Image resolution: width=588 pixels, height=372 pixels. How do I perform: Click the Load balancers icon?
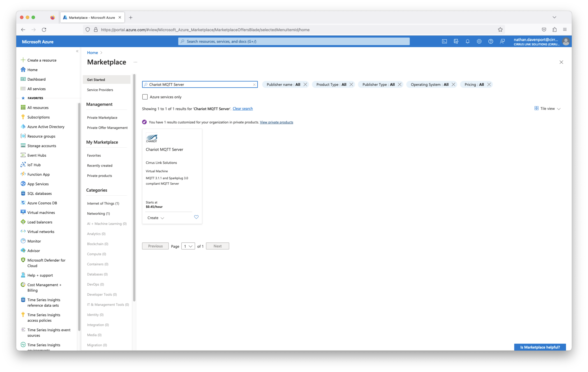tap(23, 222)
